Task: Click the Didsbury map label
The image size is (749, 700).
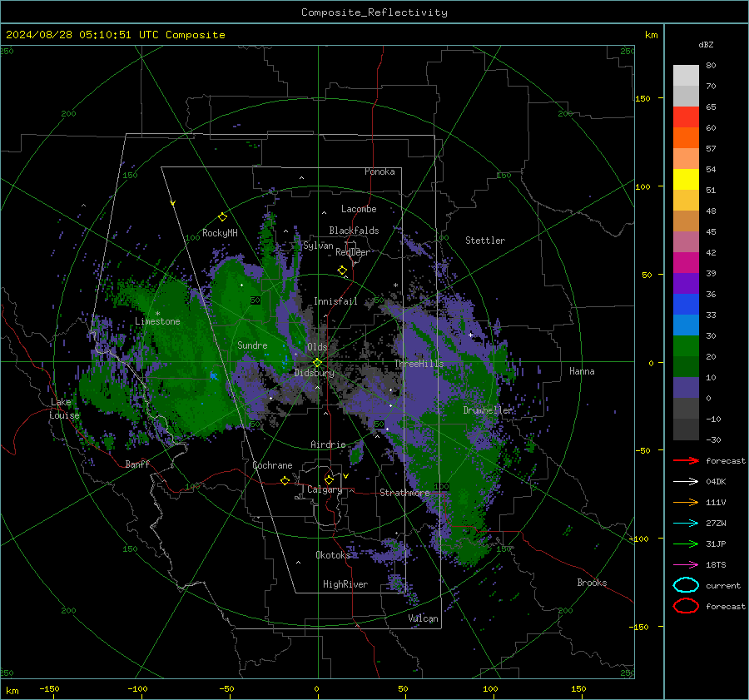Action: pos(314,373)
